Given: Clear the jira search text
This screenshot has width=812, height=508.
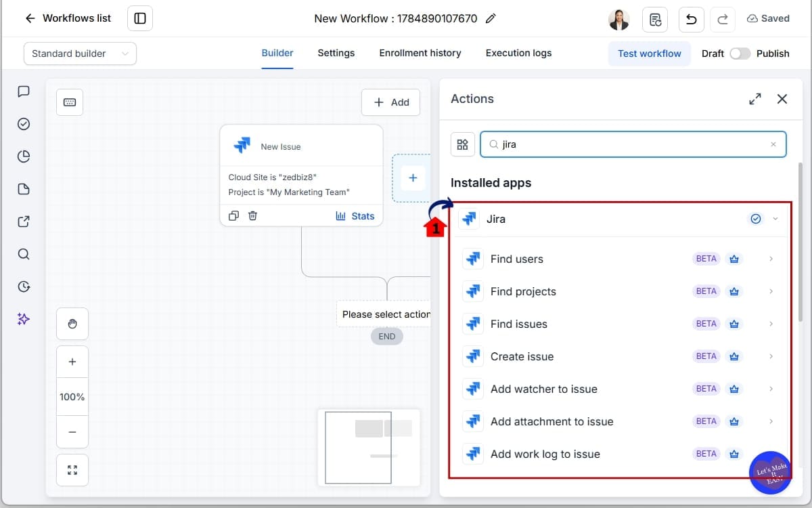Looking at the screenshot, I should pos(773,144).
